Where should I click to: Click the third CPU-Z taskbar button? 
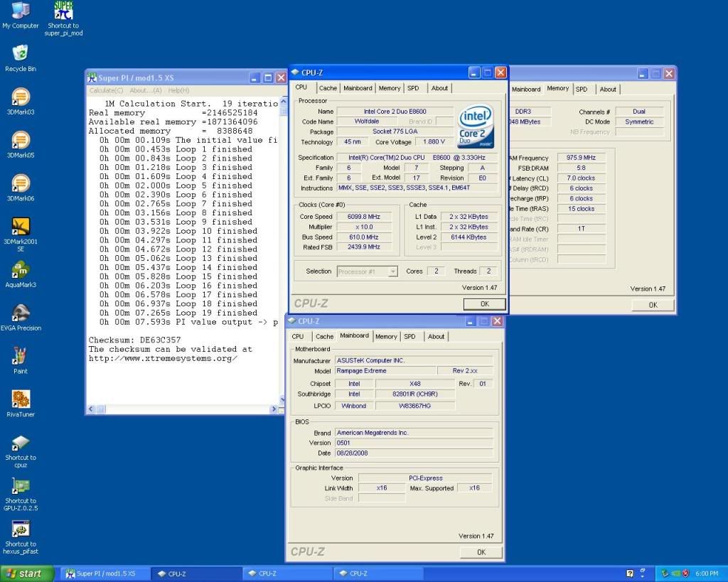tap(378, 574)
